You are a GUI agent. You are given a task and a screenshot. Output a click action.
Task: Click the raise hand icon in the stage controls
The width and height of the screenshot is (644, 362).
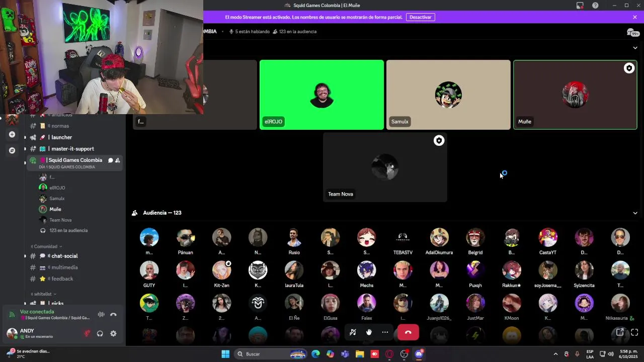(369, 332)
